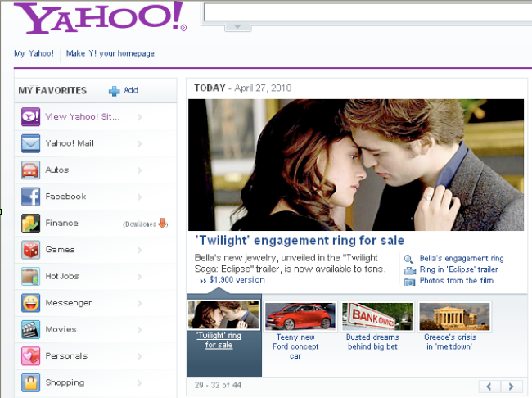Click the blue plus Add icon

pyautogui.click(x=115, y=91)
